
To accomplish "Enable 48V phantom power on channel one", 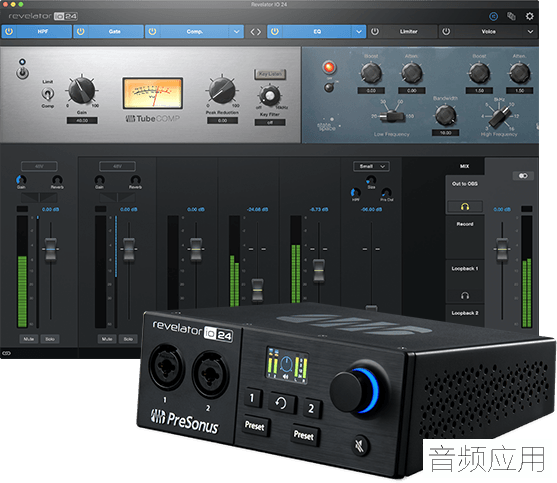I will click(39, 166).
